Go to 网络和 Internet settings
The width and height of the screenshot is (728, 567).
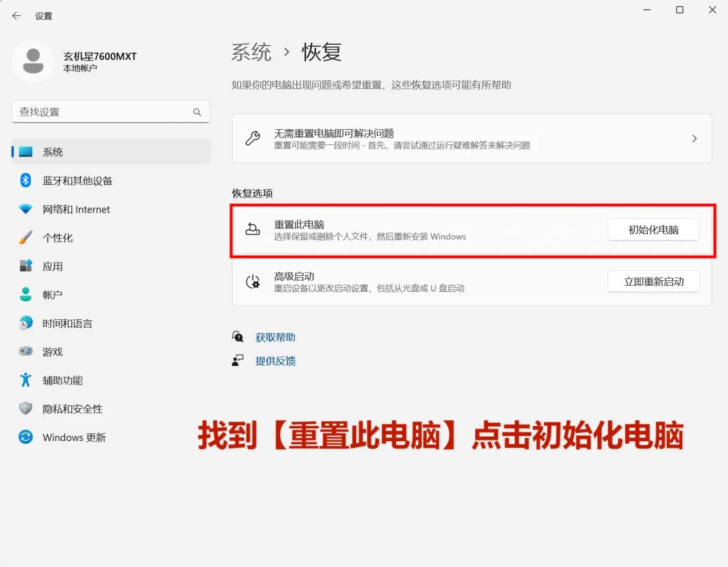click(x=111, y=209)
